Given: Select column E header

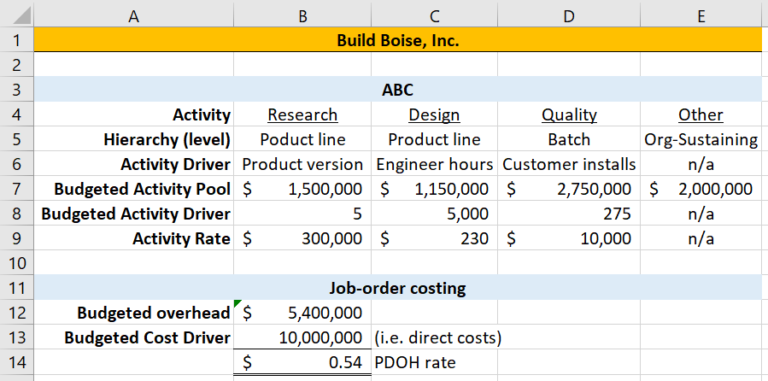Looking at the screenshot, I should (701, 16).
